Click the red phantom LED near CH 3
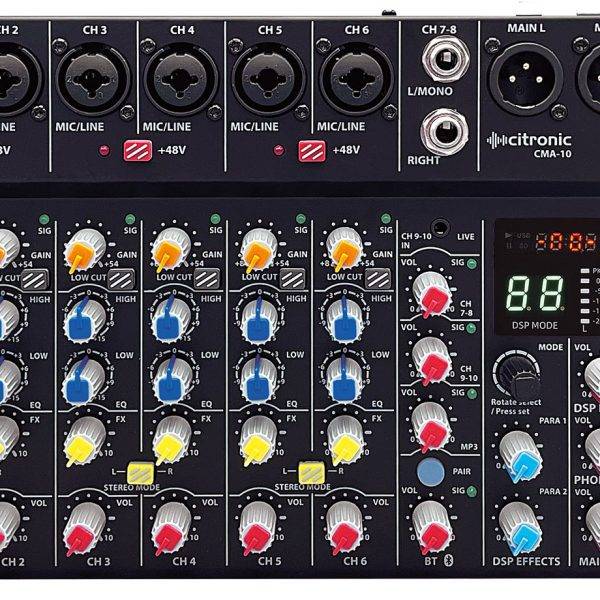 (x=104, y=150)
